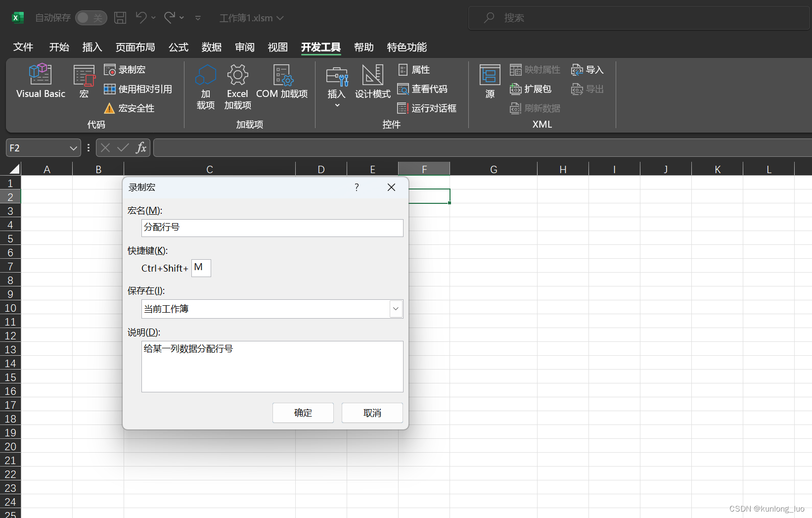
Task: Click 确定 OK button
Action: tap(303, 413)
